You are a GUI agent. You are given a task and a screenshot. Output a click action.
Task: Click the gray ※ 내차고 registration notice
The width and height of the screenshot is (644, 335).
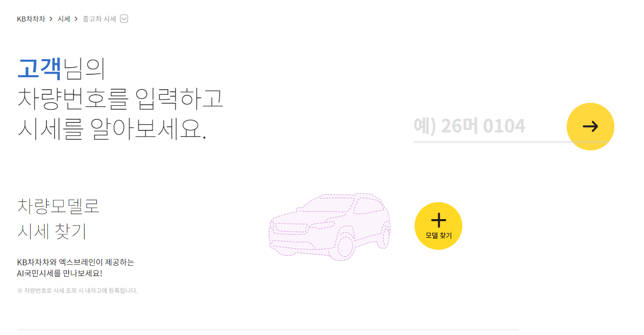(x=77, y=290)
